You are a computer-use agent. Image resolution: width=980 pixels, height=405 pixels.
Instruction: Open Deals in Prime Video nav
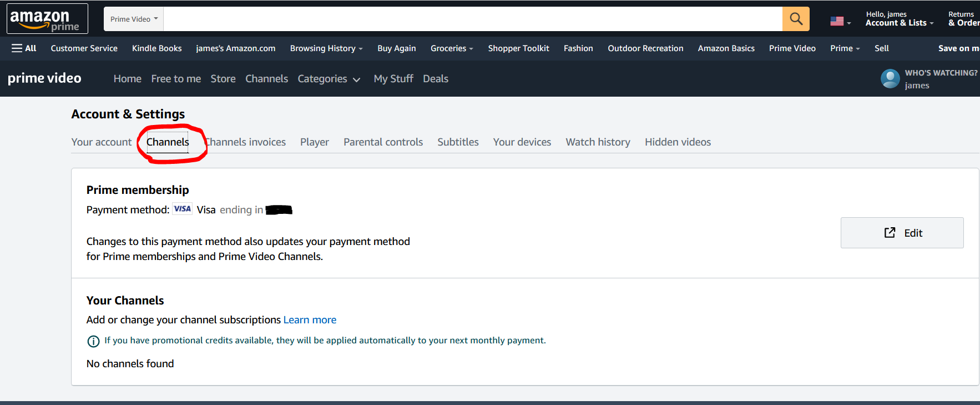point(436,79)
